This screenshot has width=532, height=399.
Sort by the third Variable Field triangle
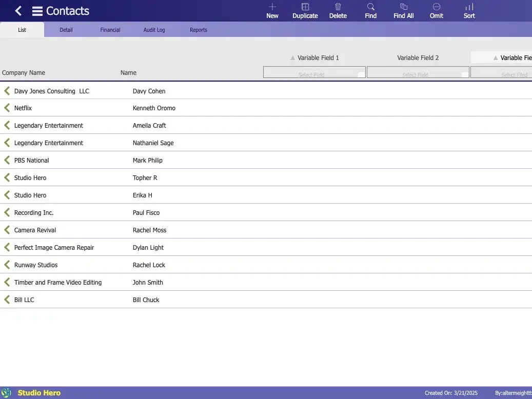(496, 58)
